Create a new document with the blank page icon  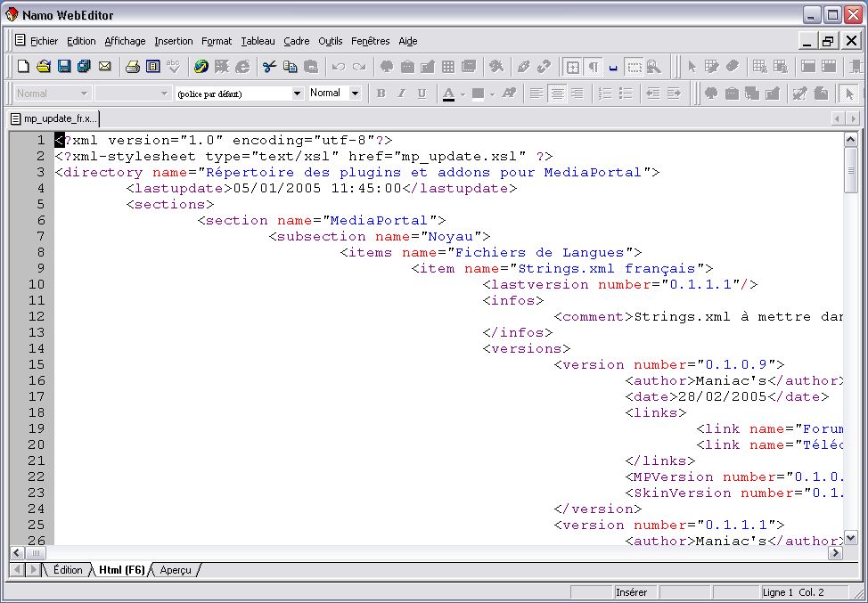point(23,67)
